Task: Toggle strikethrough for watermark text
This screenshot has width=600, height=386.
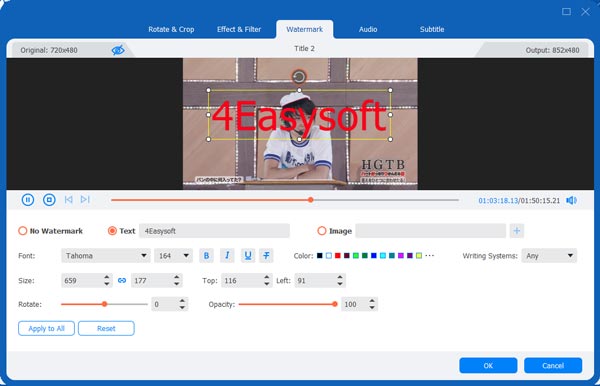Action: click(x=266, y=256)
